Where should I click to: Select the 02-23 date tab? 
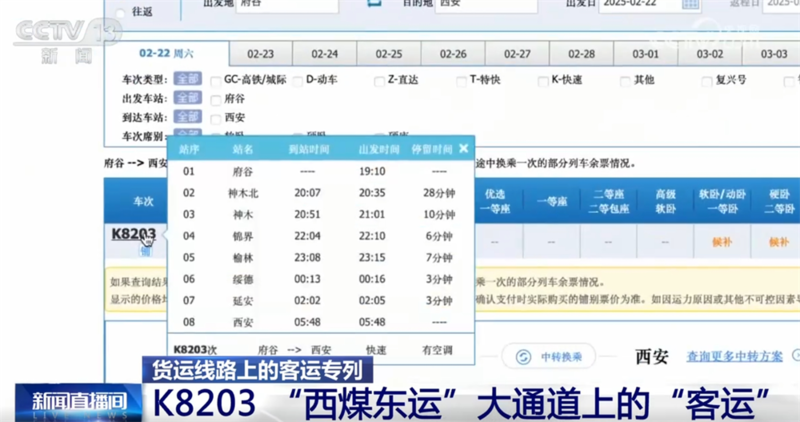[261, 53]
